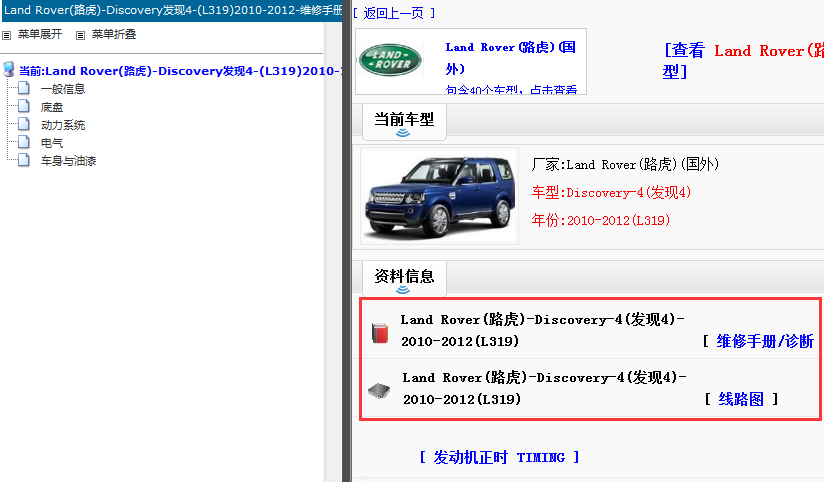Click the page icon beside 车身与油漆
Image resolution: width=824 pixels, height=482 pixels.
(24, 160)
